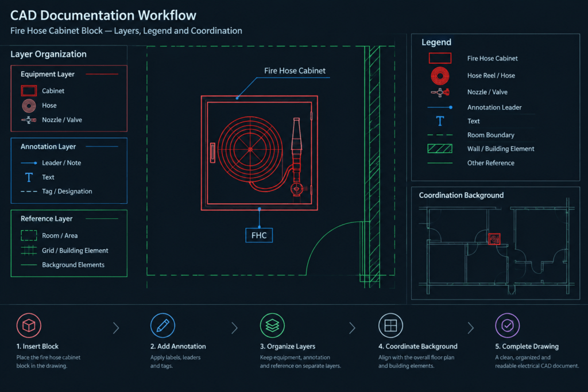Click the Text T icon in Annotation Layer
The image size is (588, 392).
pyautogui.click(x=29, y=177)
